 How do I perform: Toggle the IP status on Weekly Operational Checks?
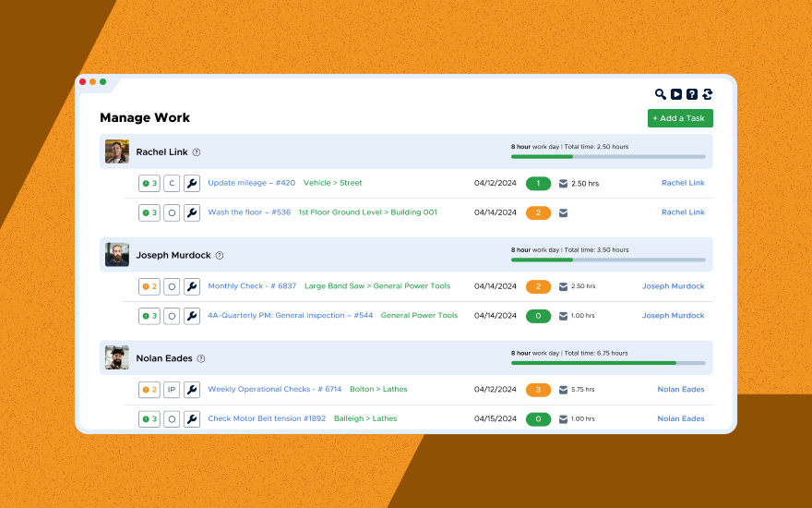tap(172, 390)
